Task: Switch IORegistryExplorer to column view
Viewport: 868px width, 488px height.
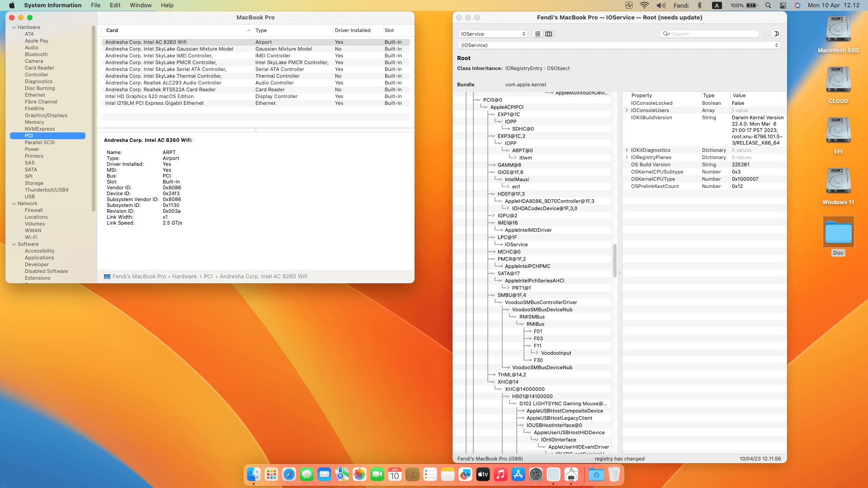Action: [x=549, y=34]
